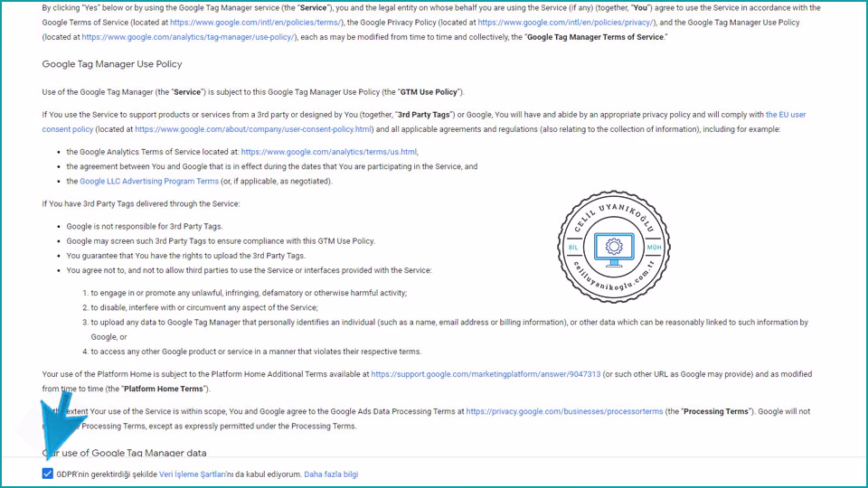Screen dimensions: 868x488
Task: Click bold text 'Google Tag Manager Terms of Service'
Action: 595,37
